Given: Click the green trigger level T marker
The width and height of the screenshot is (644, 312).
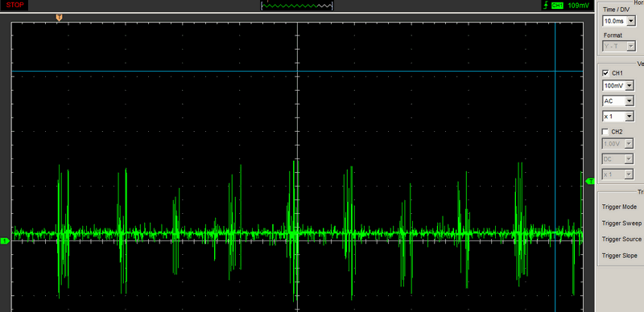Looking at the screenshot, I should pos(590,181).
